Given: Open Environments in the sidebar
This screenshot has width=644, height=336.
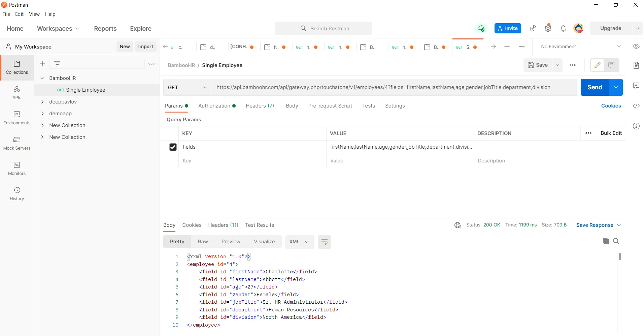Looking at the screenshot, I should coord(17,118).
